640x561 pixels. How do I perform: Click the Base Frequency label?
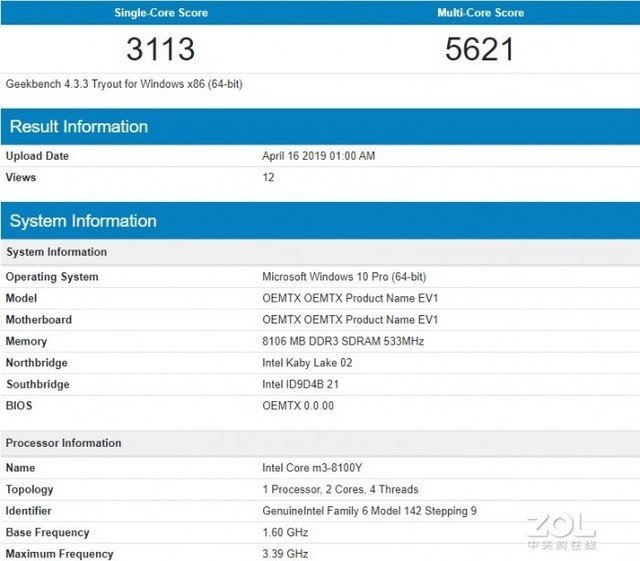point(47,532)
